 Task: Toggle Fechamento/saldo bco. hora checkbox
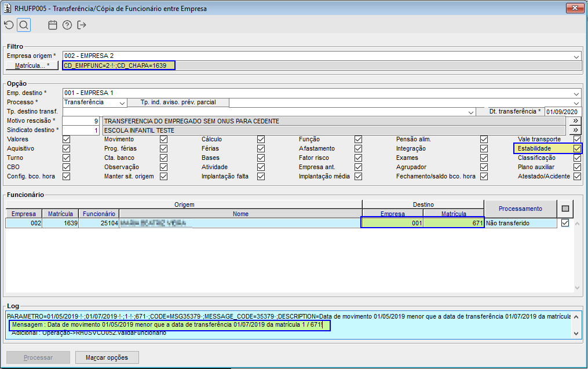coord(484,176)
